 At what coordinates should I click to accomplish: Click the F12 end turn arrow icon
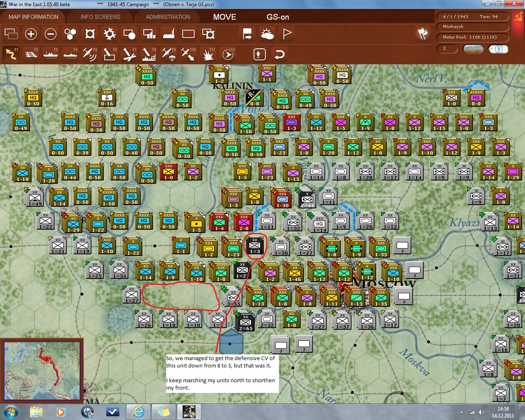(228, 54)
